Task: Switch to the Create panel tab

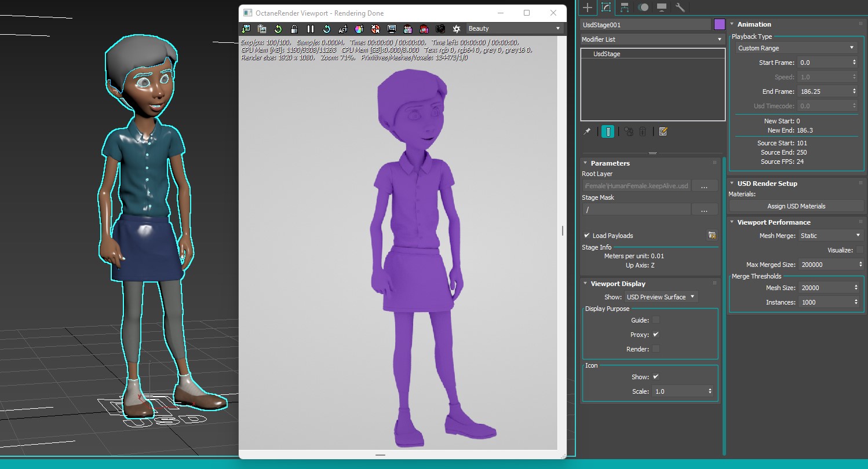Action: (588, 8)
